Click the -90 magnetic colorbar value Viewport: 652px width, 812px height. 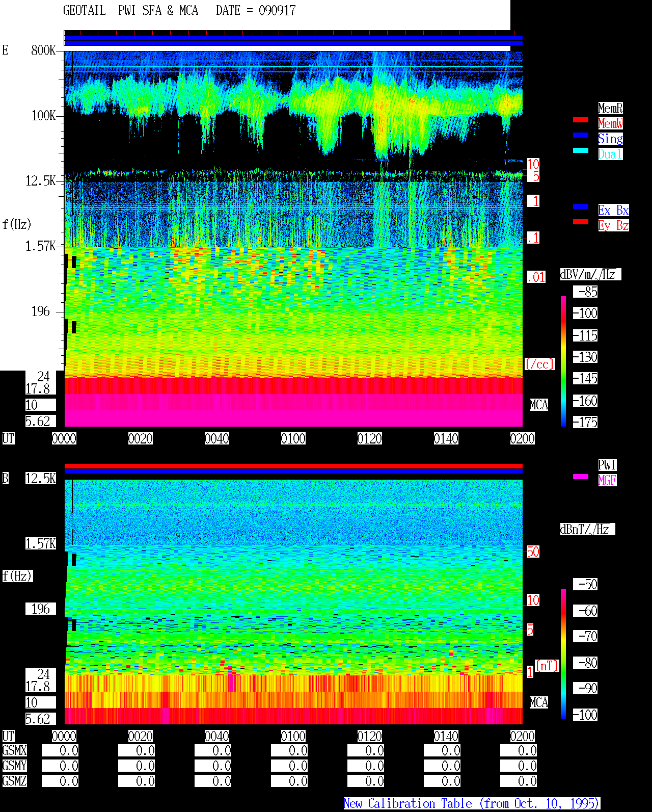(x=585, y=688)
